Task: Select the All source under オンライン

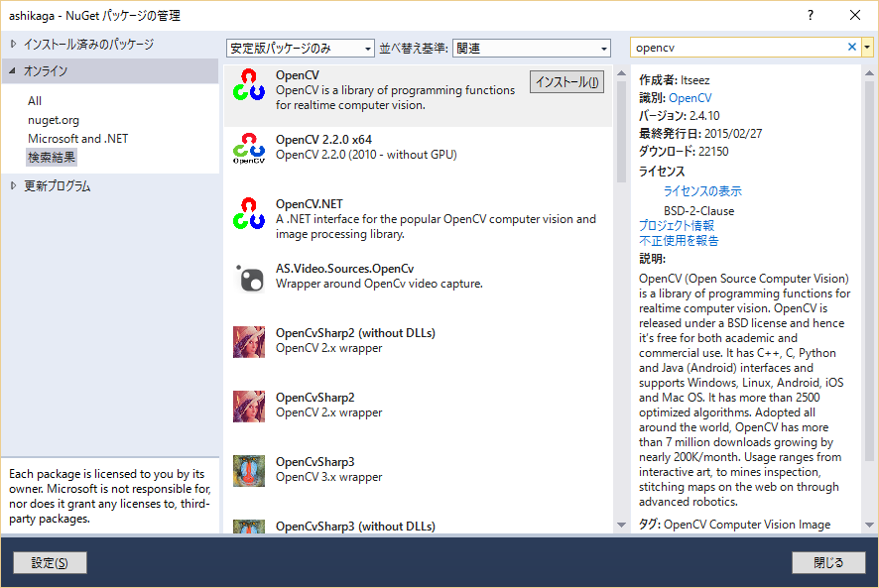Action: [x=35, y=101]
